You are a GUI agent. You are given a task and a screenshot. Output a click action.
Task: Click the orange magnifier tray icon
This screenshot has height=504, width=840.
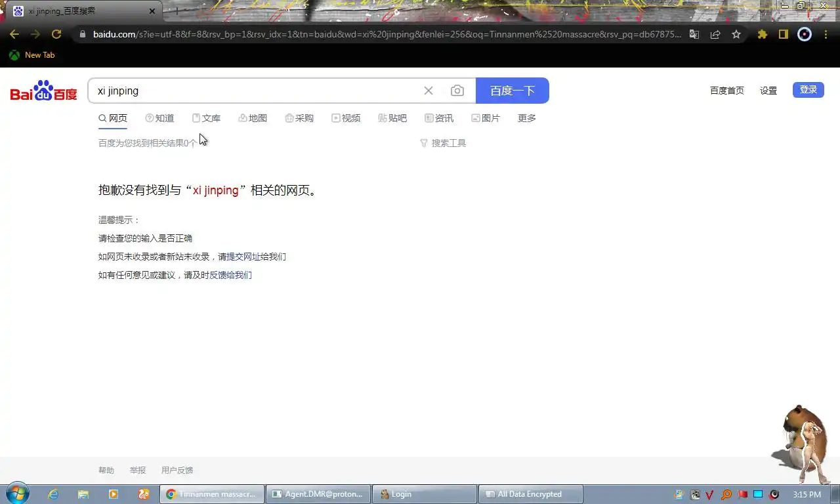click(726, 494)
